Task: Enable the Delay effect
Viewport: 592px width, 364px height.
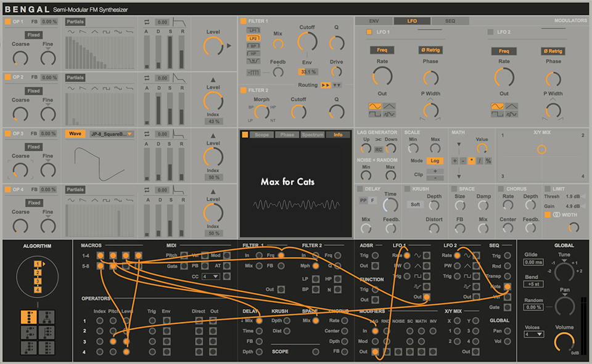Action: pyautogui.click(x=360, y=188)
